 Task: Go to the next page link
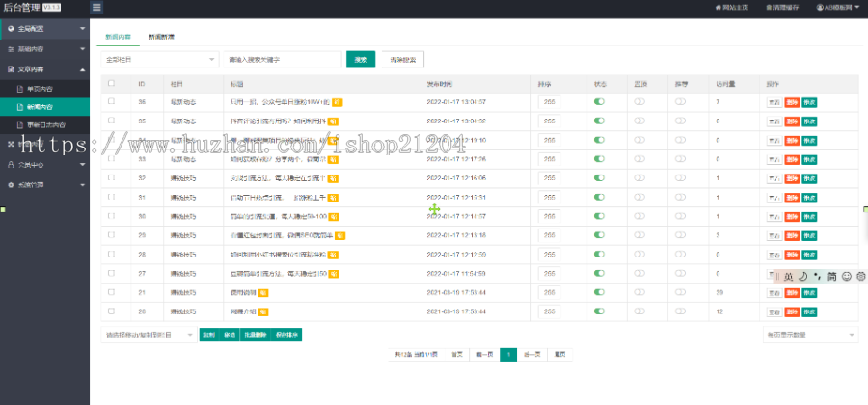point(532,355)
